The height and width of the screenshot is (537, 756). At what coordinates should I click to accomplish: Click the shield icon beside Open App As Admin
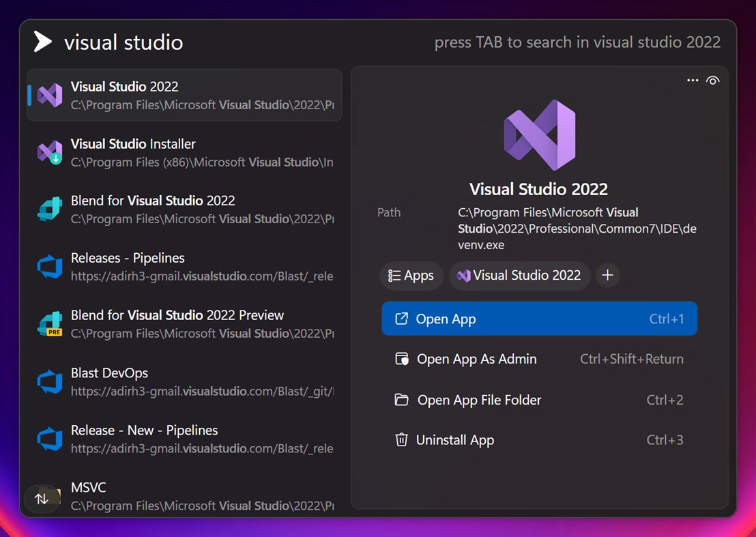(402, 359)
